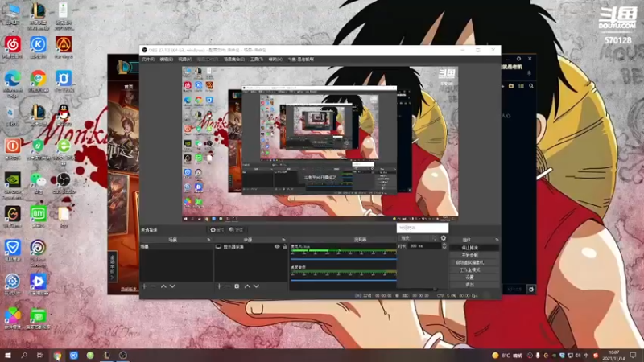The width and height of the screenshot is (644, 362).
Task: Open source properties gear in Sources panel
Action: [x=237, y=286]
